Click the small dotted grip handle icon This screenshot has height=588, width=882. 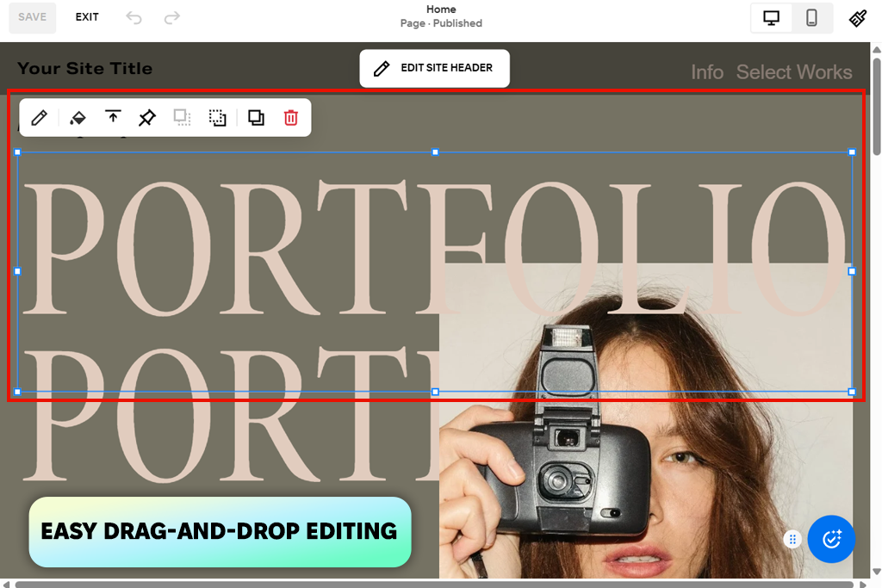tap(792, 540)
